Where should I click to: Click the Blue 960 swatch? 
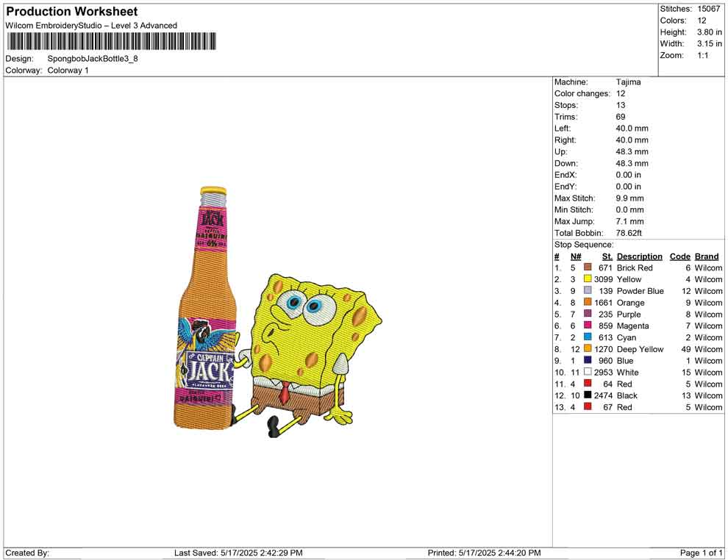(x=588, y=360)
